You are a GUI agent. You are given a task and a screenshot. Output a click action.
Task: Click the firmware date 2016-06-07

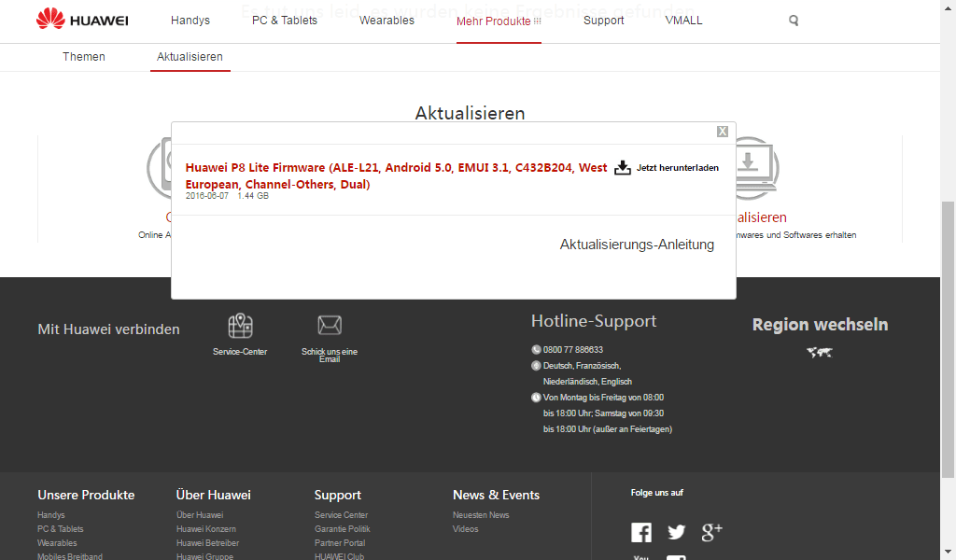point(207,196)
